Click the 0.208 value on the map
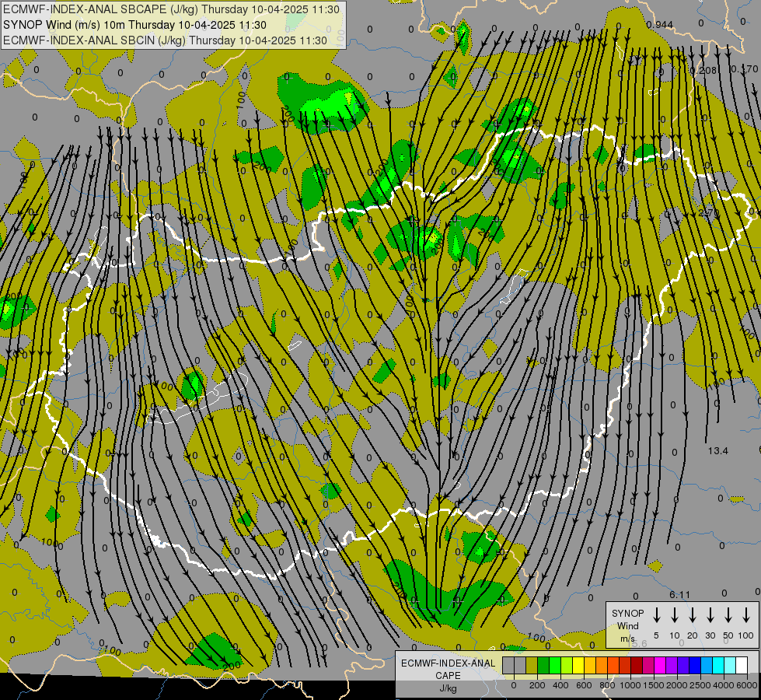The image size is (761, 700). pyautogui.click(x=703, y=71)
